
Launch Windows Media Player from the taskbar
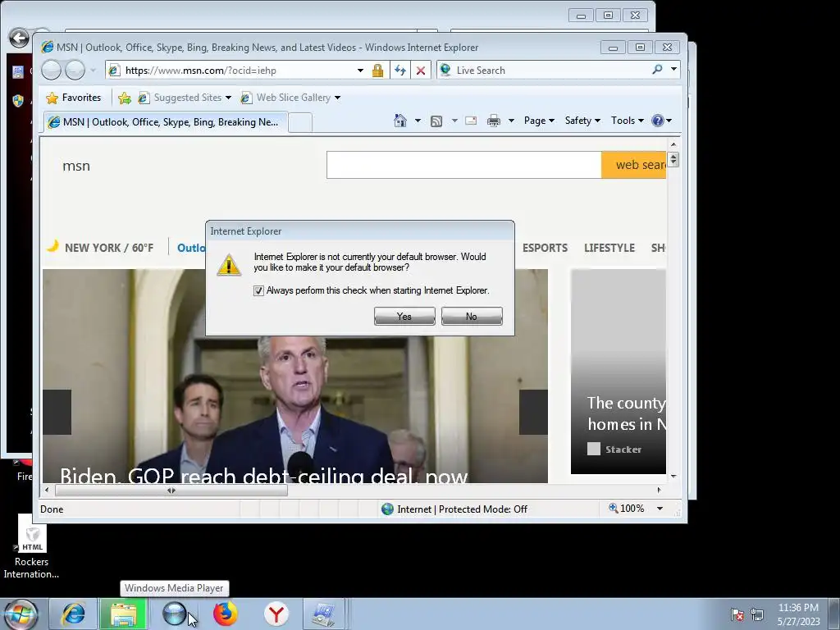174,614
